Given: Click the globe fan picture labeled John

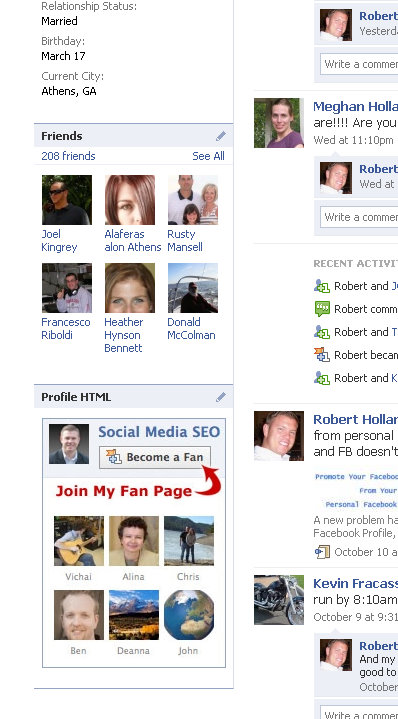Looking at the screenshot, I should click(x=189, y=615).
